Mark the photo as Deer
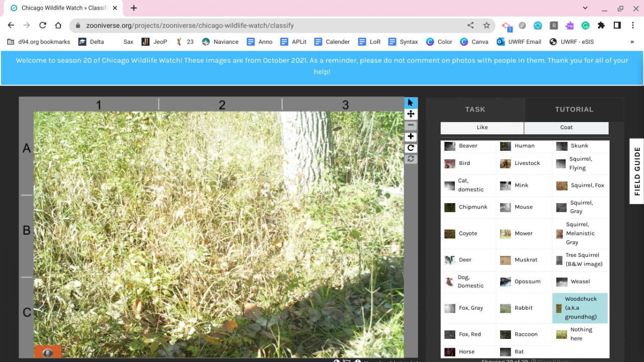Image resolution: width=644 pixels, height=362 pixels. coord(468,260)
